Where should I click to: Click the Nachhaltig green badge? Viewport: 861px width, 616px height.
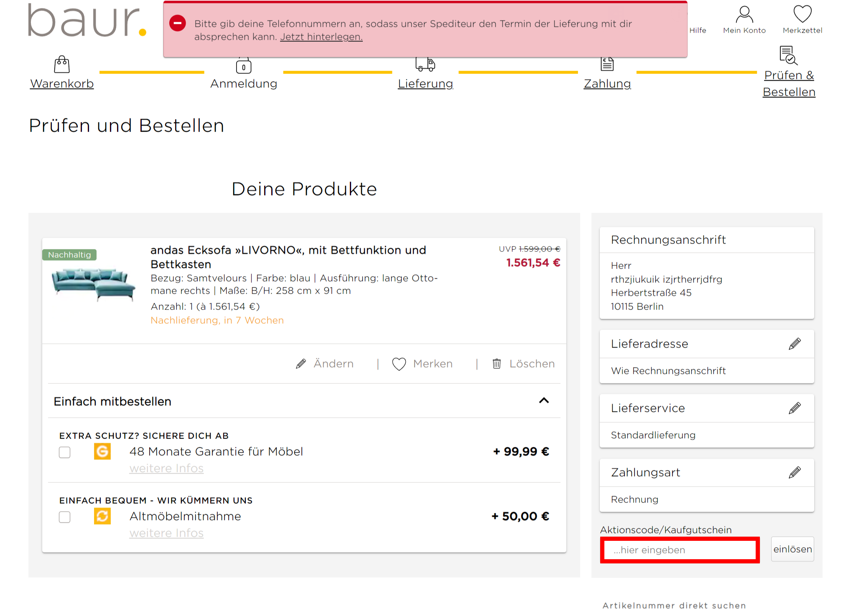point(69,255)
